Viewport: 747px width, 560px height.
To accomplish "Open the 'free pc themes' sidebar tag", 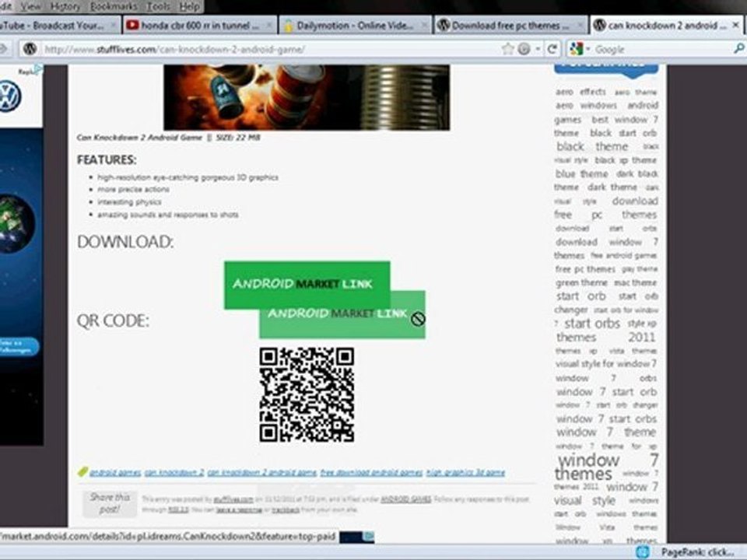I will pos(585,270).
